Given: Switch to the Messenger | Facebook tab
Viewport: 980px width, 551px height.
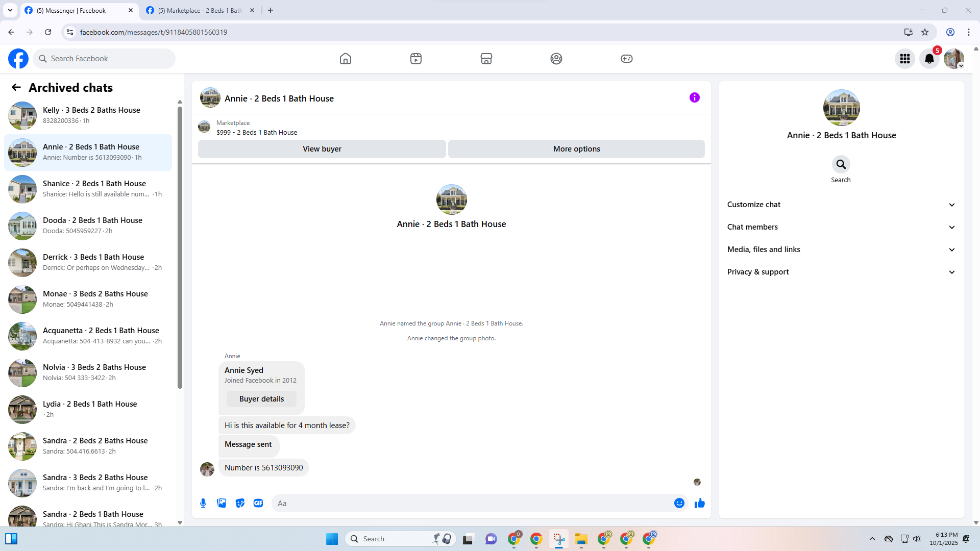Looking at the screenshot, I should click(x=79, y=10).
